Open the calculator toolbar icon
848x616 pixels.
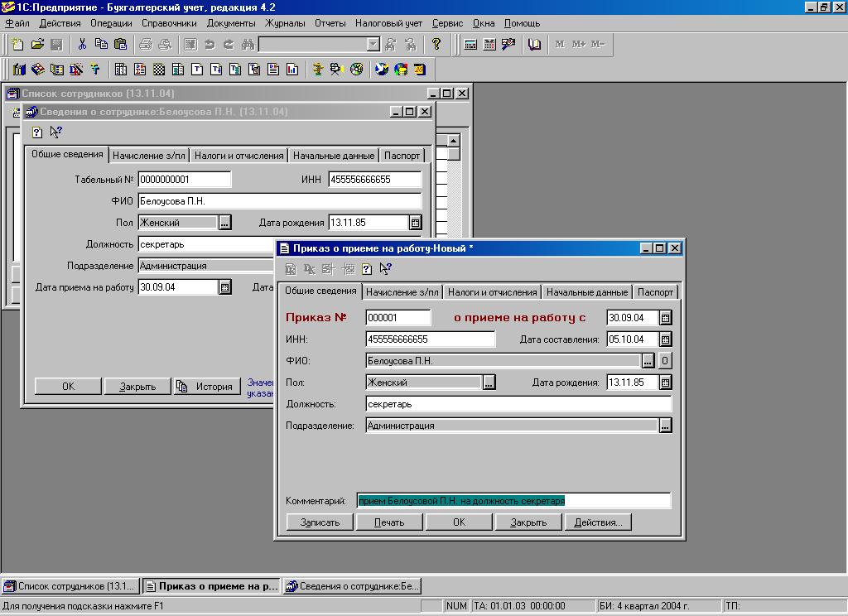click(x=470, y=45)
